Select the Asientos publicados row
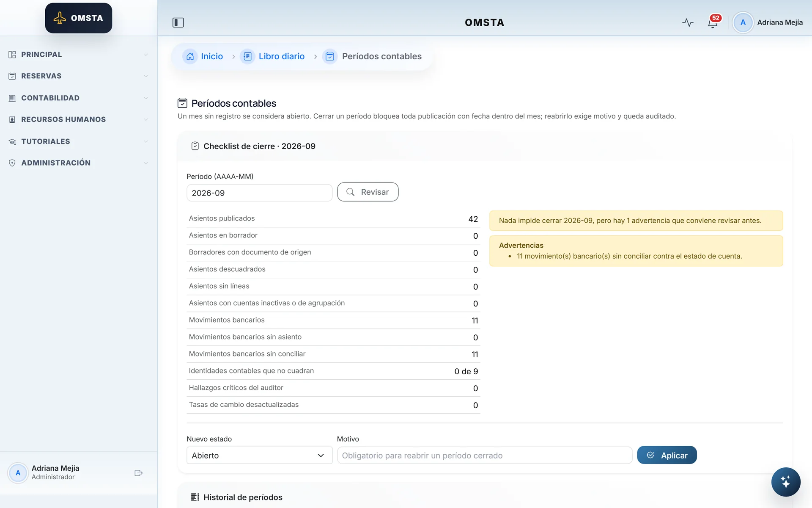 pos(333,219)
